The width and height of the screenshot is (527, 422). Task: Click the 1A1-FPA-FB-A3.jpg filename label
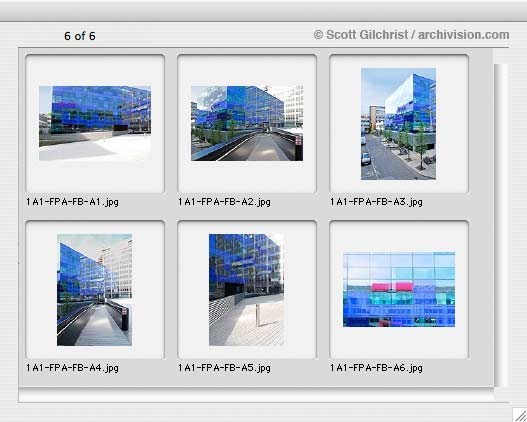[376, 202]
